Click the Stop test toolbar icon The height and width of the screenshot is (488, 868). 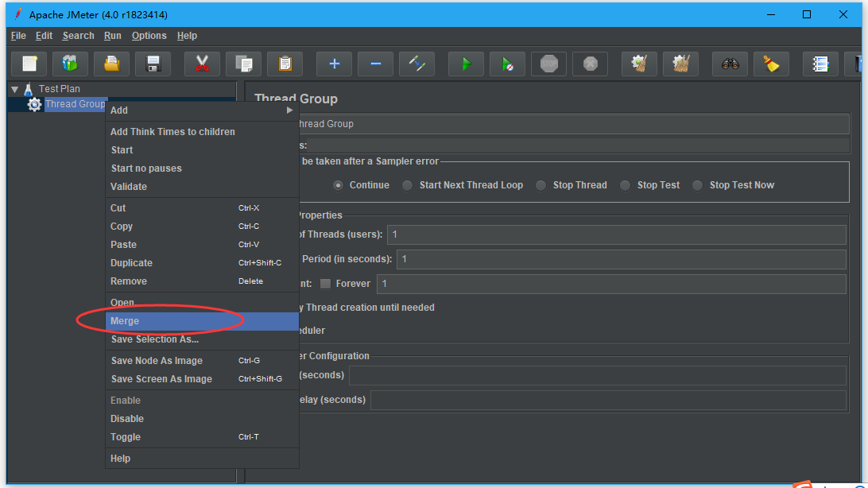coord(548,64)
